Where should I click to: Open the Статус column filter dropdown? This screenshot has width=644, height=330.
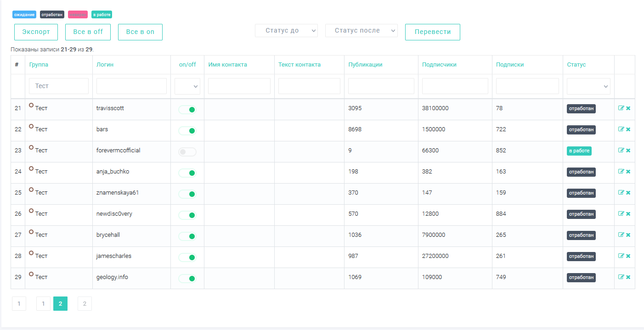pos(588,86)
